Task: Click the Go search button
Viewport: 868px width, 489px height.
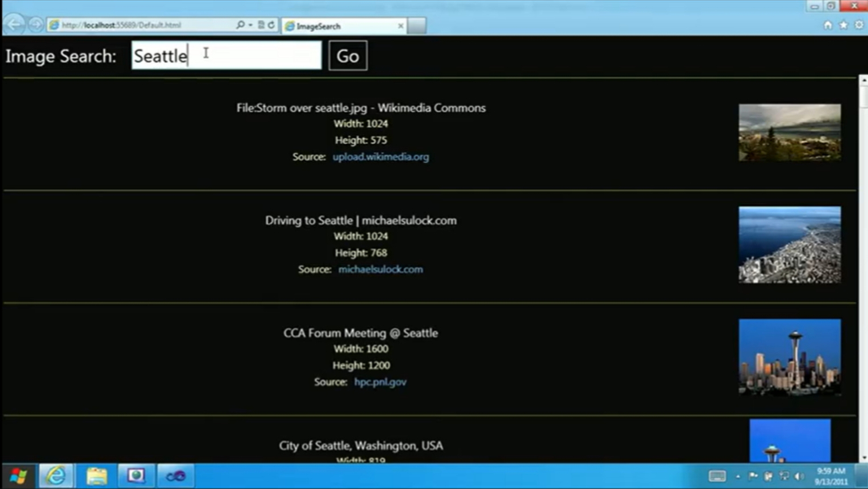Action: [x=348, y=56]
